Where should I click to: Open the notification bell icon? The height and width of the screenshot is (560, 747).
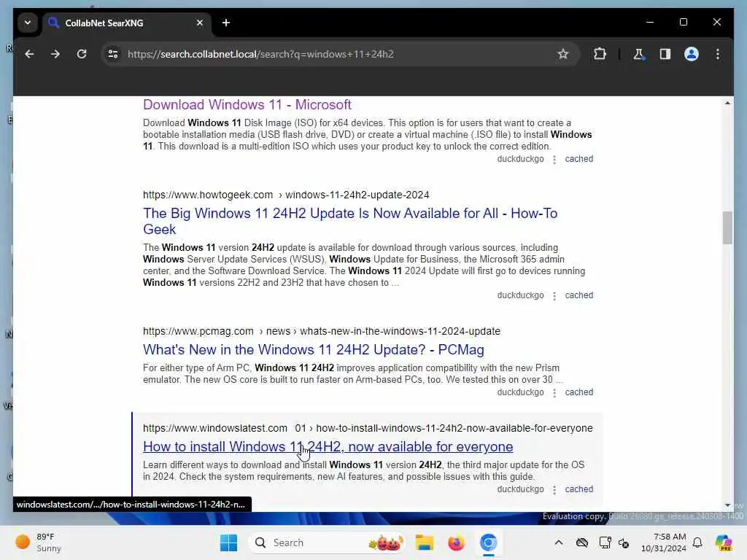coord(697,542)
